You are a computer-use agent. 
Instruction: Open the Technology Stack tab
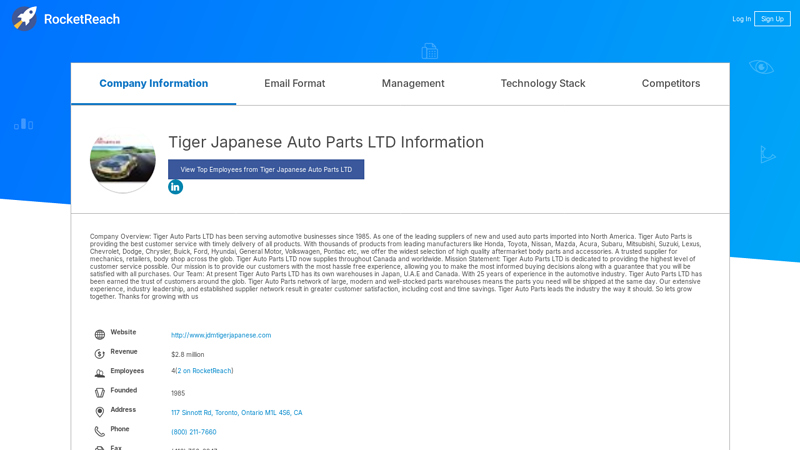pyautogui.click(x=543, y=84)
